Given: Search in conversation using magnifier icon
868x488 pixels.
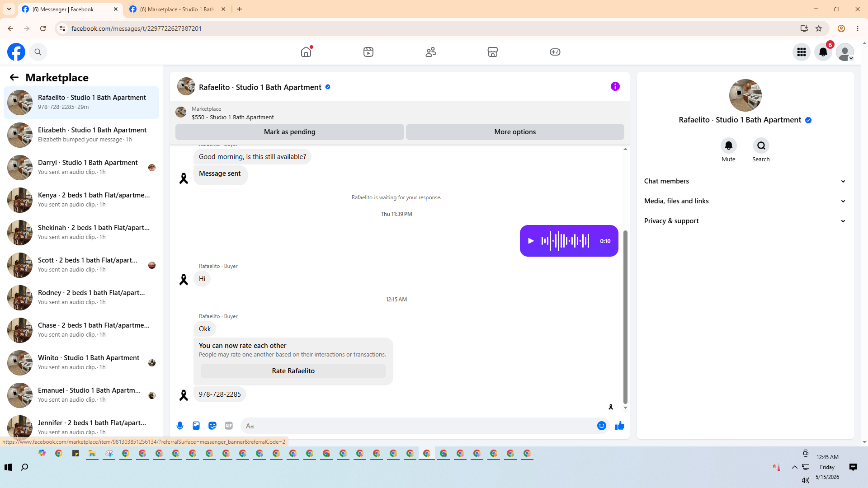Looking at the screenshot, I should (x=761, y=145).
